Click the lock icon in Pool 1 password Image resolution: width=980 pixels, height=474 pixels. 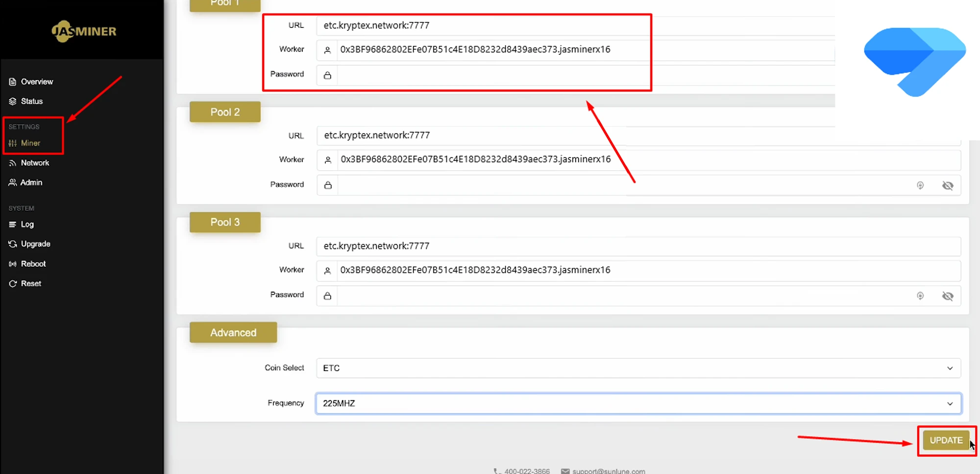point(327,75)
